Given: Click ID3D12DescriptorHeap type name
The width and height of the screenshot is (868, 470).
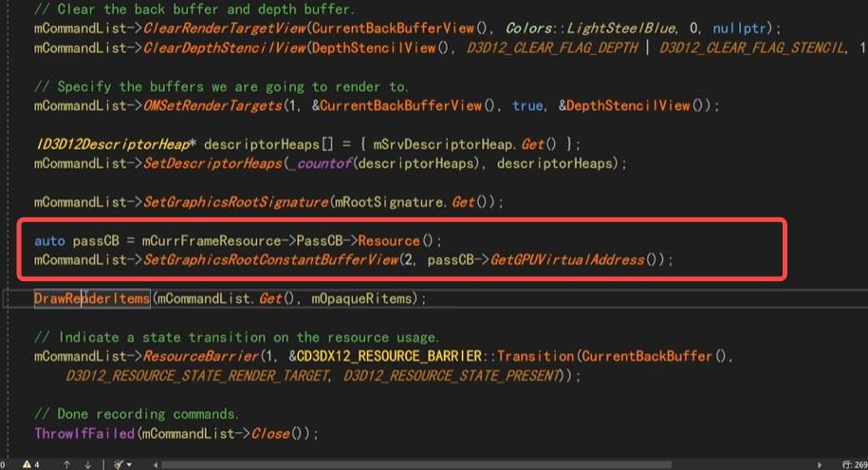Looking at the screenshot, I should [113, 144].
